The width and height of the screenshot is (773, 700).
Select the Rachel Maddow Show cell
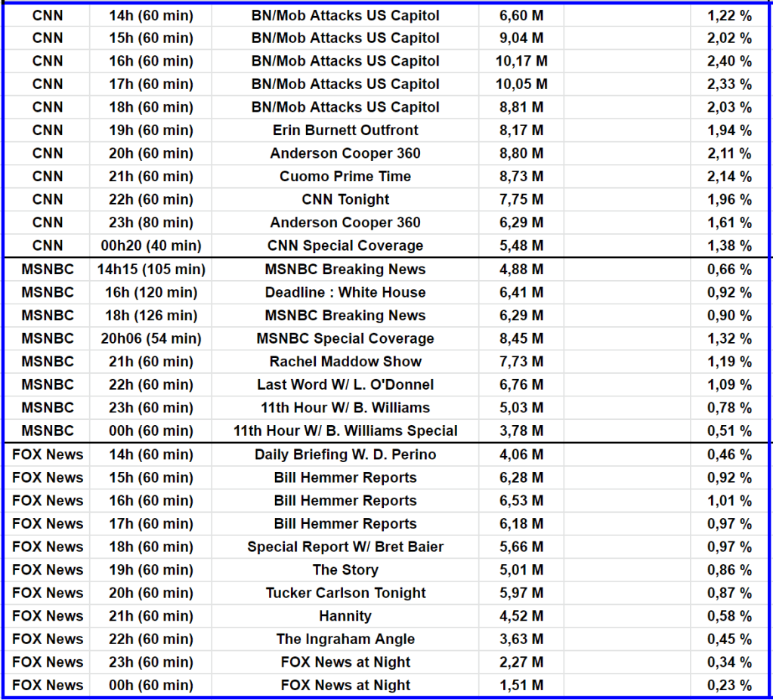click(x=345, y=362)
